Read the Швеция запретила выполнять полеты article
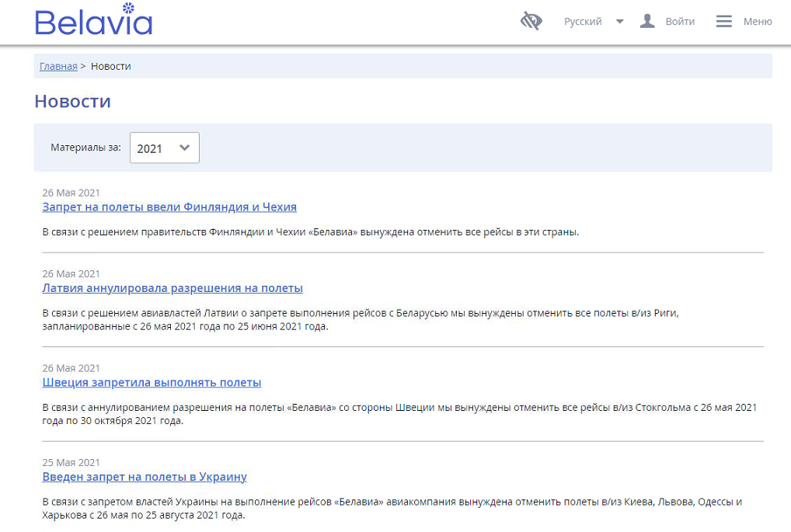The height and width of the screenshot is (532, 791). click(x=152, y=383)
